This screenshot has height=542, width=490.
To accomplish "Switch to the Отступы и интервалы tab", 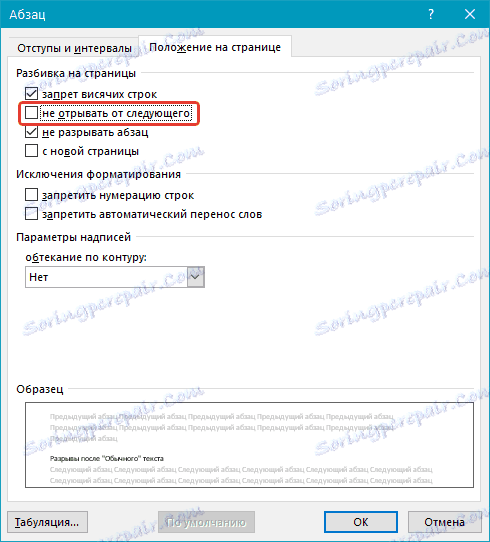I will coord(74,48).
